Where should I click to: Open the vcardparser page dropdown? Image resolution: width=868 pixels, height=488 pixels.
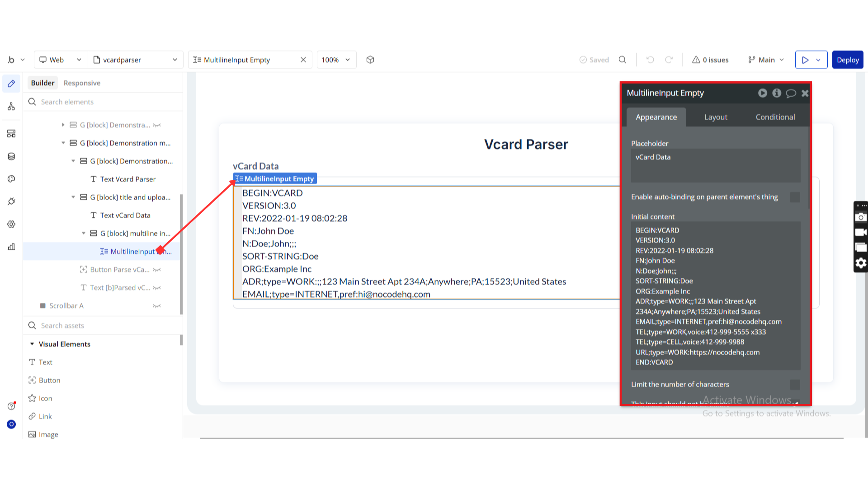(135, 60)
